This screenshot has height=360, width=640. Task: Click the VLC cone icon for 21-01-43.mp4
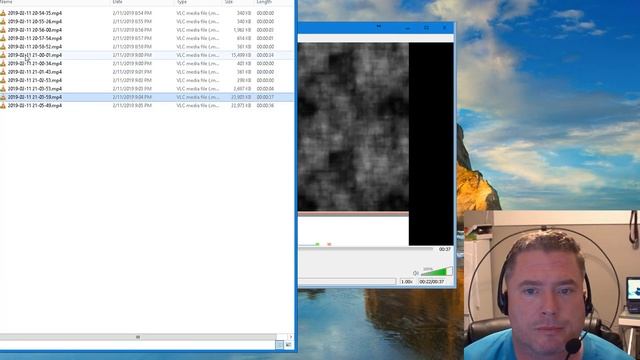(3, 72)
